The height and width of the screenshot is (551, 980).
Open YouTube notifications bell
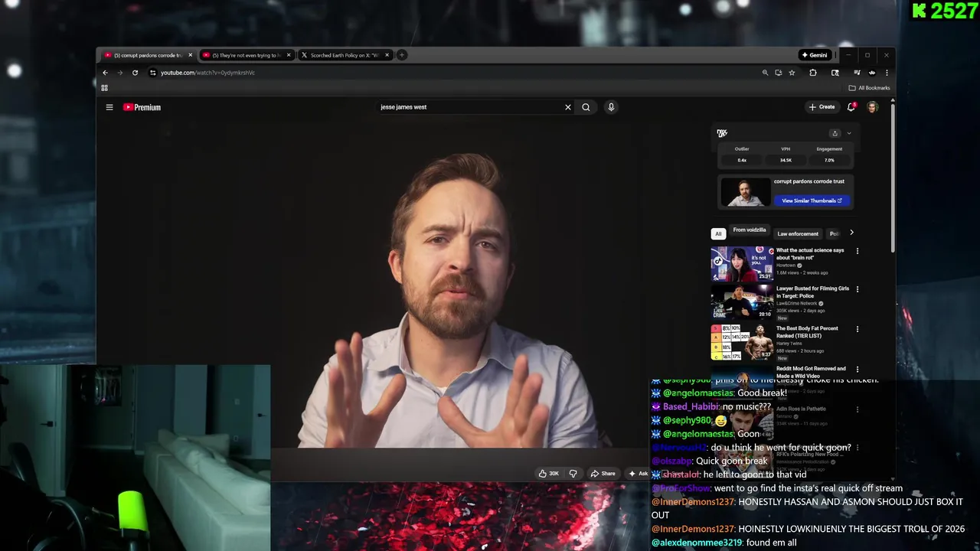point(851,107)
